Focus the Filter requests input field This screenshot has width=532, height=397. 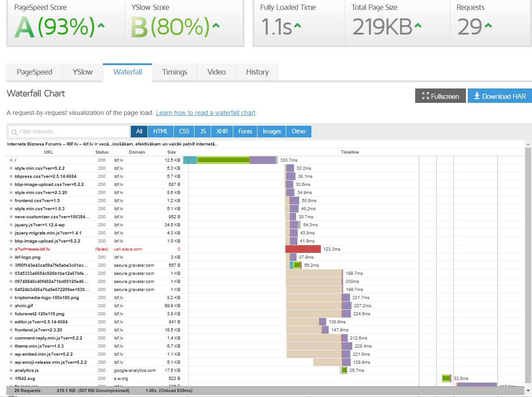72,132
